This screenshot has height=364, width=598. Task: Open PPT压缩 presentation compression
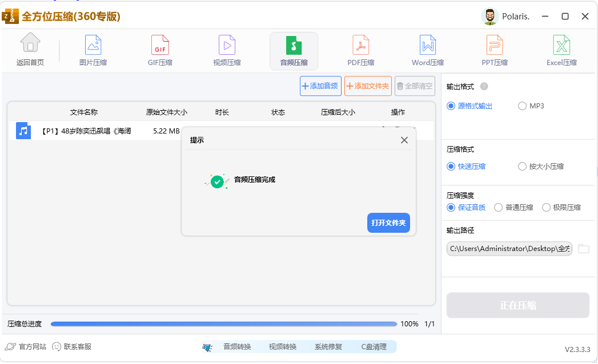494,50
